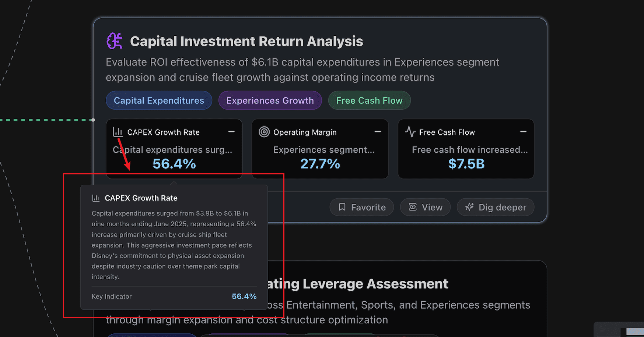Click the bar chart icon in tooltip header
This screenshot has height=337, width=644.
pos(96,198)
